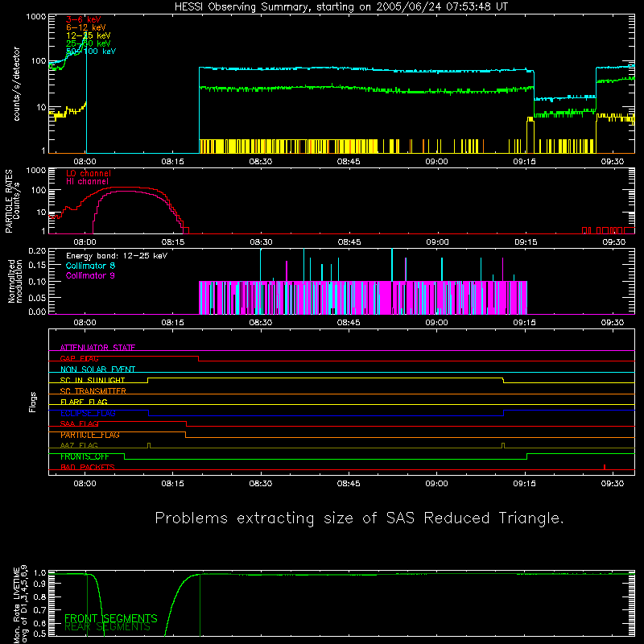Viewport: 644px width, 644px height.
Task: Select the 'Collimator 8' legend label
Action: tap(90, 266)
